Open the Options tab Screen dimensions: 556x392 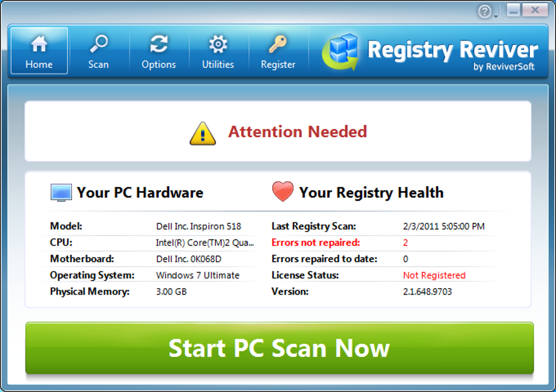159,51
